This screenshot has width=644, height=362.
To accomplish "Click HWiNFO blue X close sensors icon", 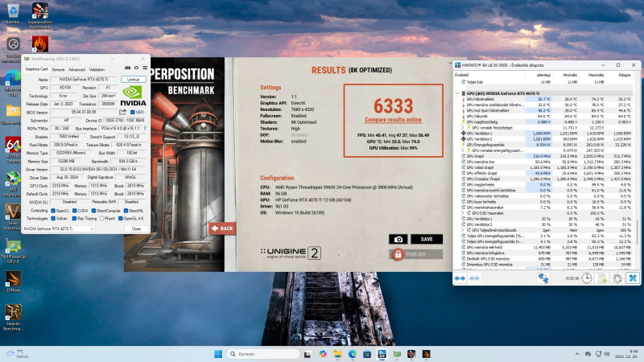I will [x=633, y=278].
